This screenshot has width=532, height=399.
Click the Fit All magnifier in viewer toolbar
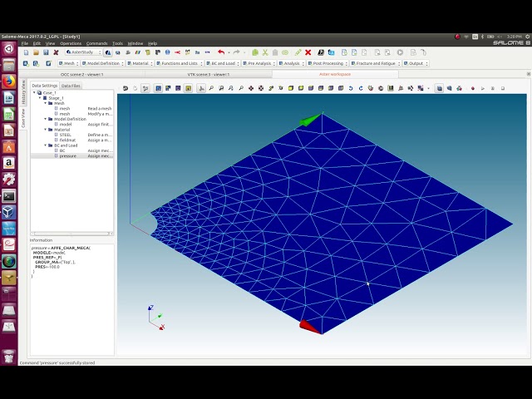point(211,88)
